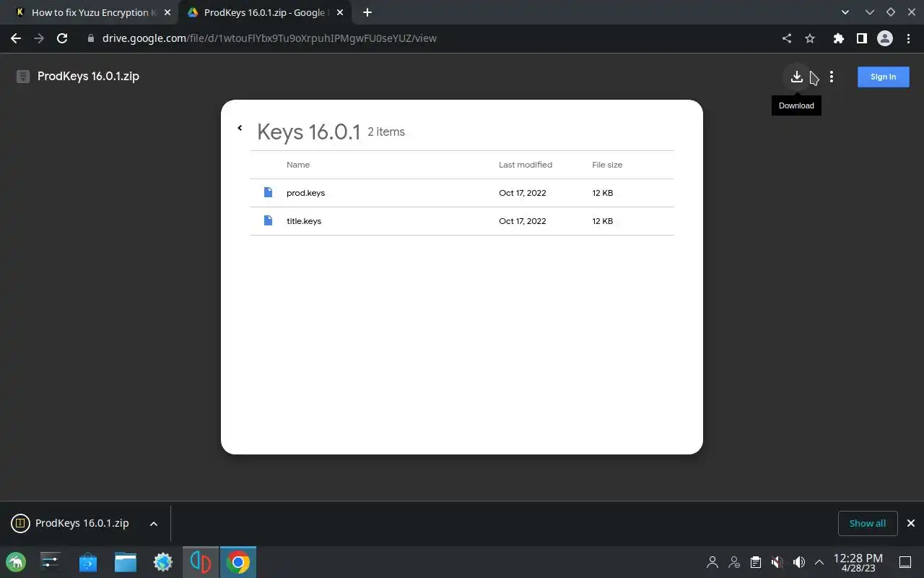Open Chrome's three-dot menu
Image resolution: width=924 pixels, height=578 pixels.
(x=907, y=38)
